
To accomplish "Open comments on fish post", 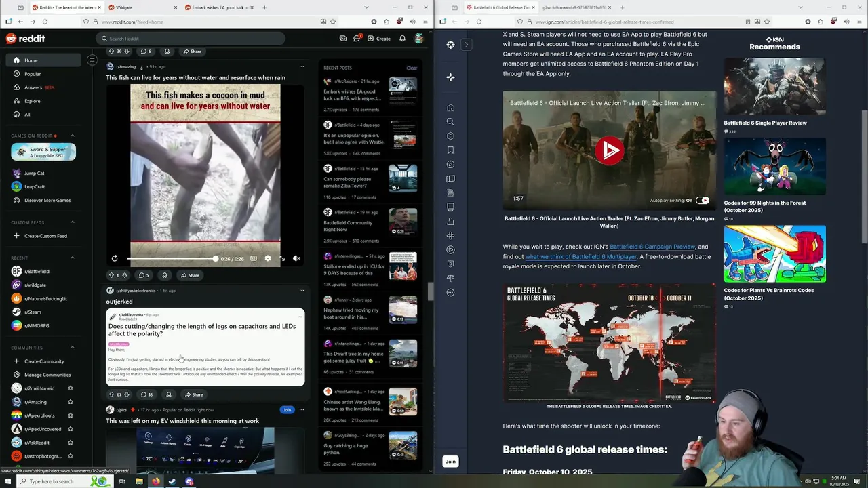I will click(x=144, y=275).
